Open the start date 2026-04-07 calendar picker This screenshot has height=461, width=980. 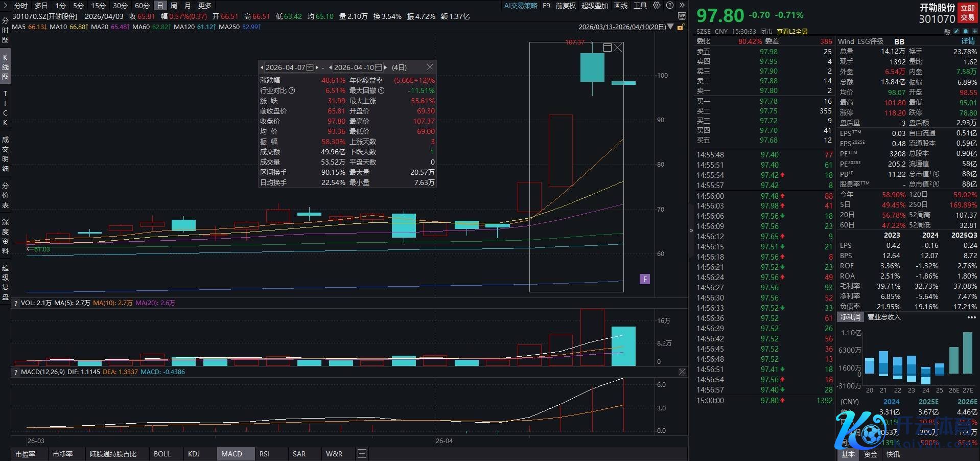click(x=310, y=67)
